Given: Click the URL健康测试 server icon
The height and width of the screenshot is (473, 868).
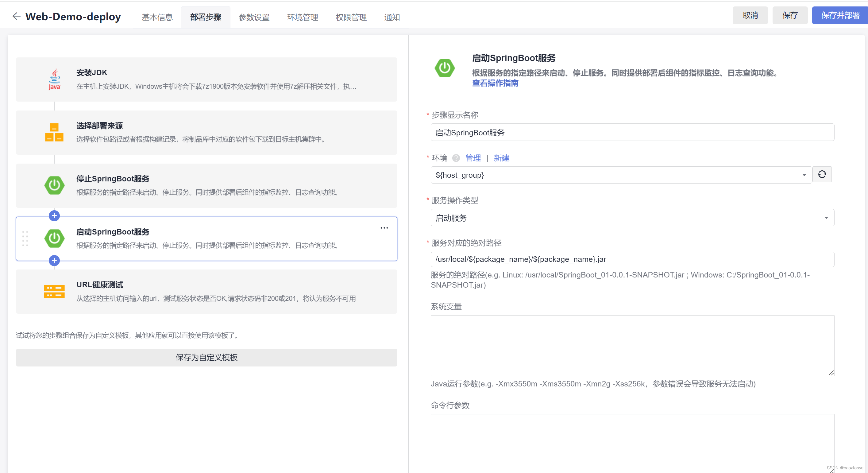Looking at the screenshot, I should pos(54,291).
